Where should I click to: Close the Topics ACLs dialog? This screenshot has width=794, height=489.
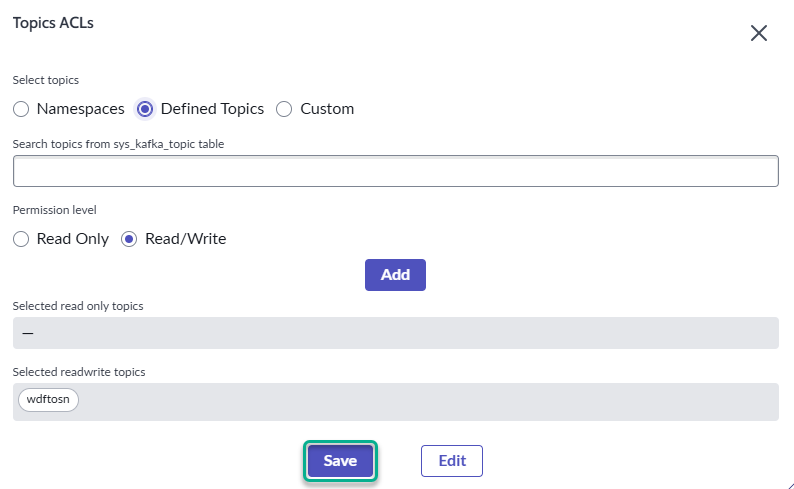click(758, 33)
